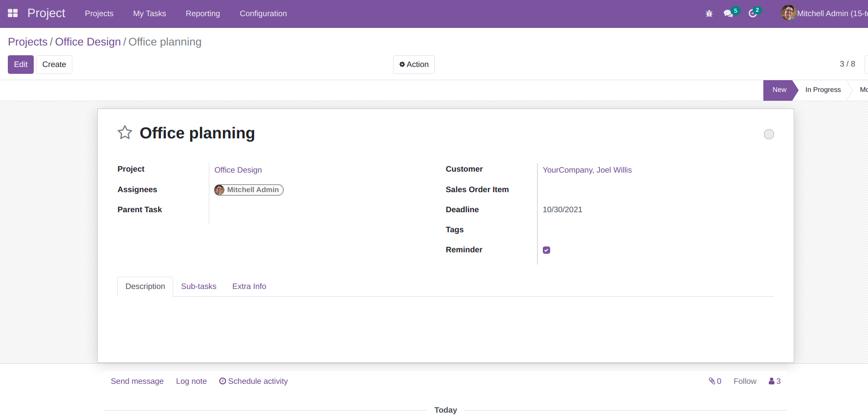The height and width of the screenshot is (420, 868).
Task: Open the Configuration menu
Action: 263,14
